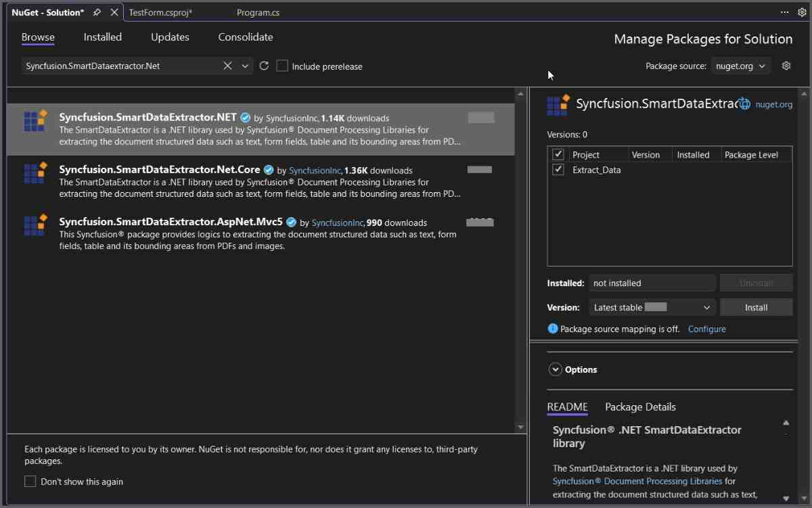The image size is (812, 508).
Task: Click verified badge on SmartDataExtractor.NET
Action: click(x=246, y=118)
